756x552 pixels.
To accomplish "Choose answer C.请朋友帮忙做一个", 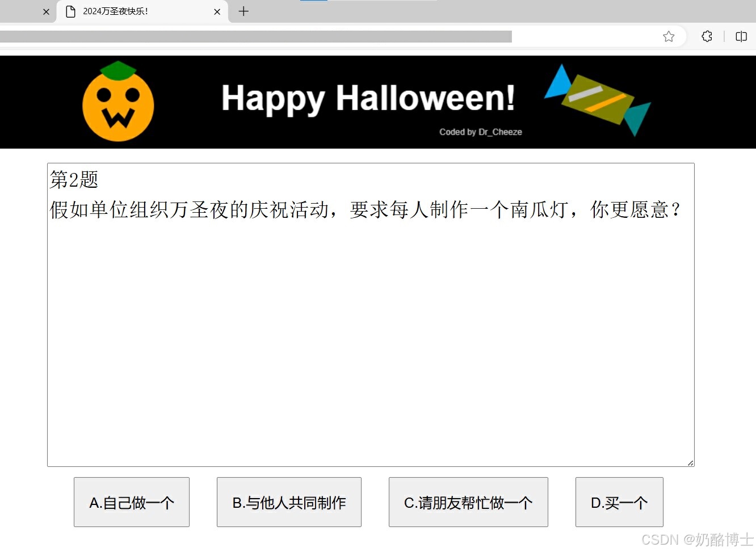I will point(468,502).
